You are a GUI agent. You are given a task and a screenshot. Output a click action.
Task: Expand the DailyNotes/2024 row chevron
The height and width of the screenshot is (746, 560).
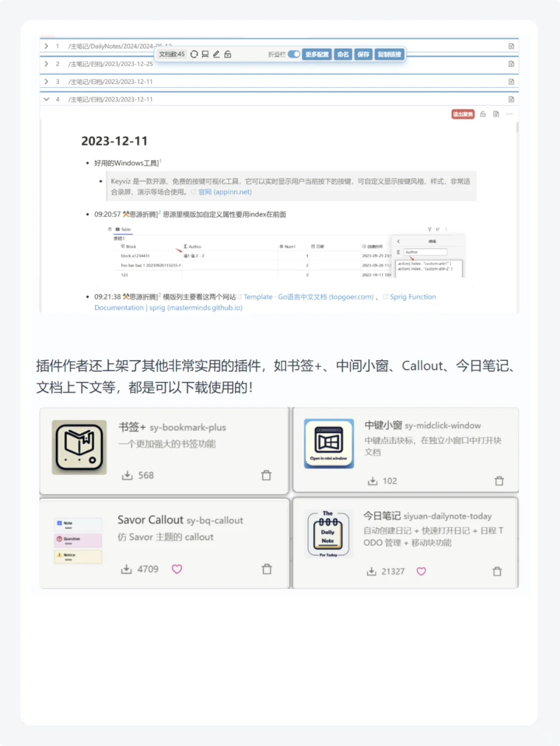pyautogui.click(x=46, y=46)
